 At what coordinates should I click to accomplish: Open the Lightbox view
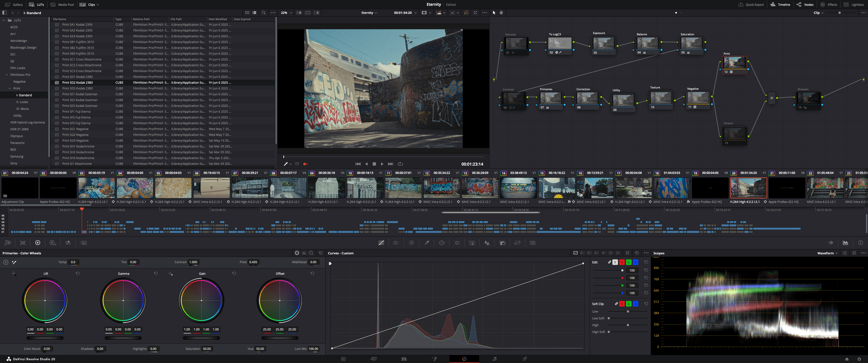pos(854,5)
